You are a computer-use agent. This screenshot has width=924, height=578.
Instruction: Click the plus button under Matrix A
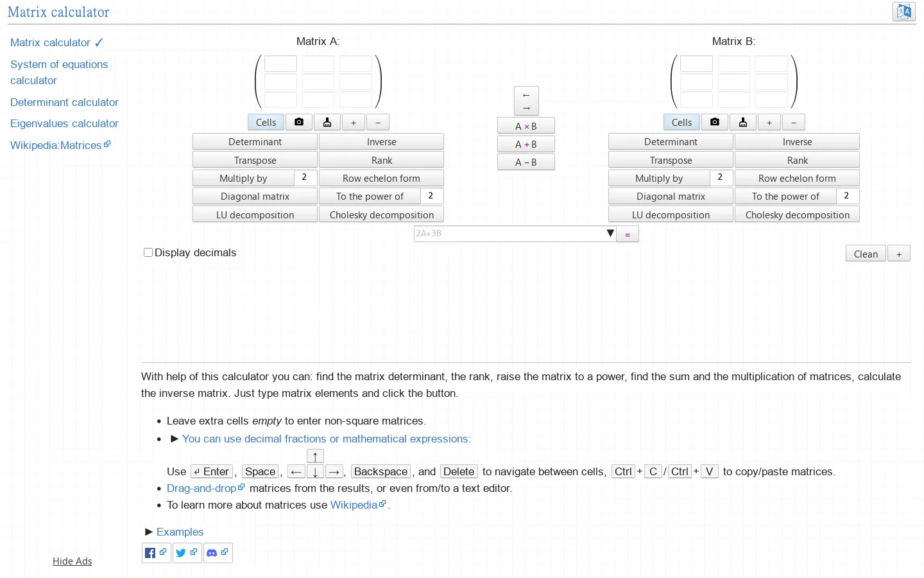354,122
